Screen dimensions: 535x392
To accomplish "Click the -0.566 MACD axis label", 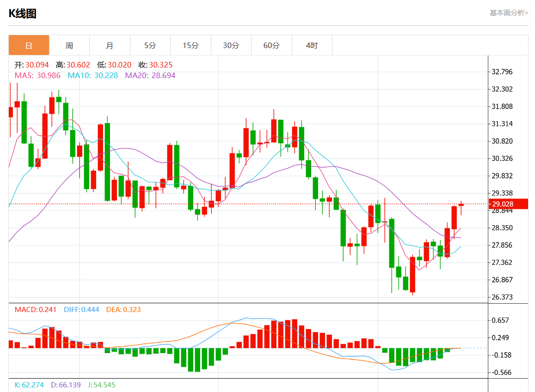I will pyautogui.click(x=501, y=373).
